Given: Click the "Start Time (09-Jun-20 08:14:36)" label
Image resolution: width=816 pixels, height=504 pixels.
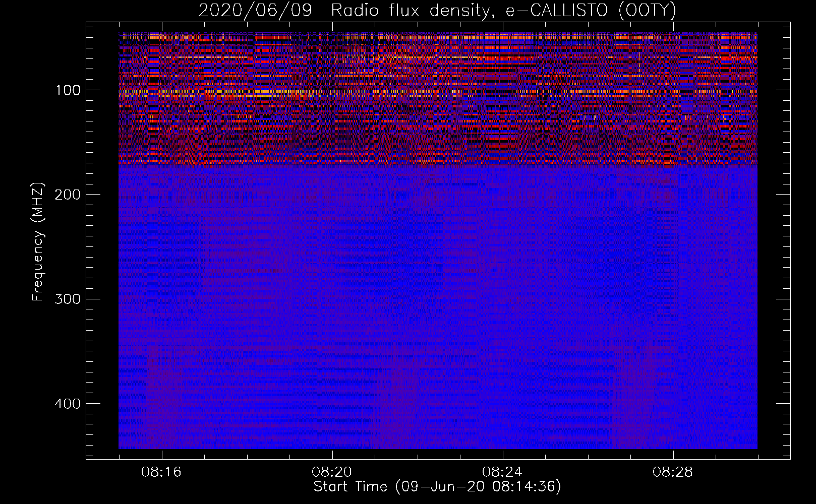Looking at the screenshot, I should (437, 487).
